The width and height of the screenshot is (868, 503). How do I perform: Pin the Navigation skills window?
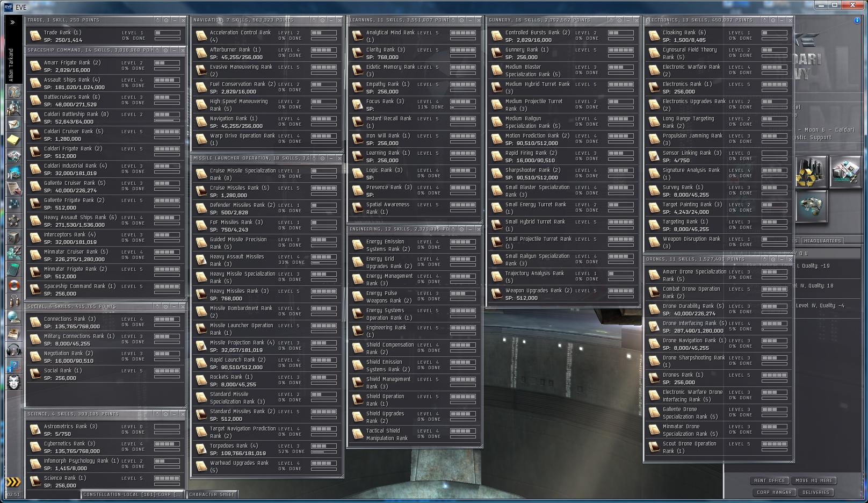pyautogui.click(x=322, y=20)
